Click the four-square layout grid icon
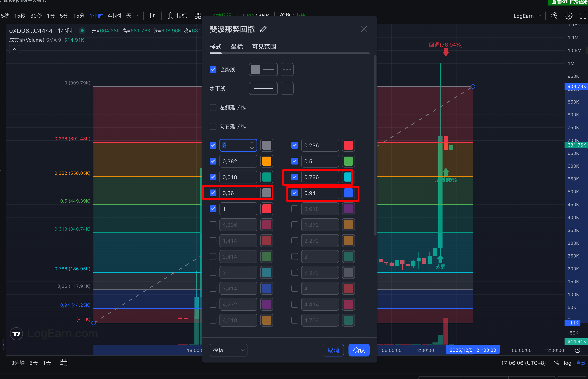Viewport: 588px width, 379px height. click(x=198, y=16)
